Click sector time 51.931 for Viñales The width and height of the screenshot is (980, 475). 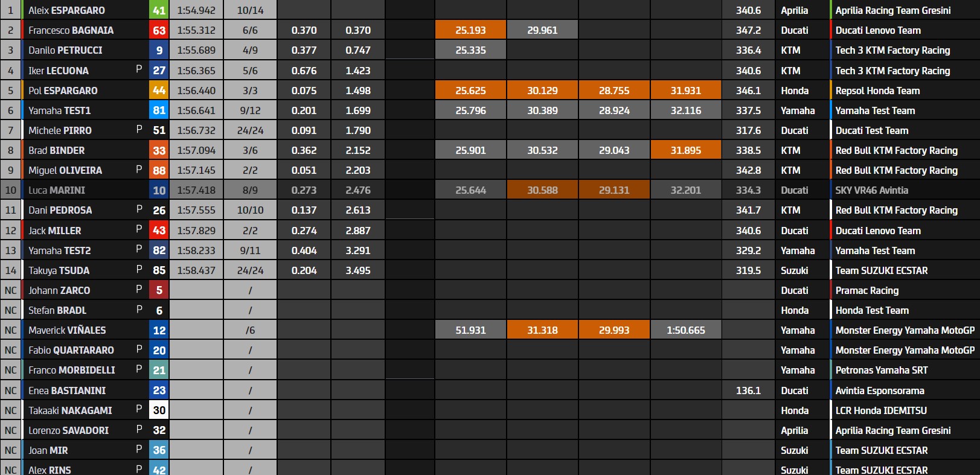(470, 330)
